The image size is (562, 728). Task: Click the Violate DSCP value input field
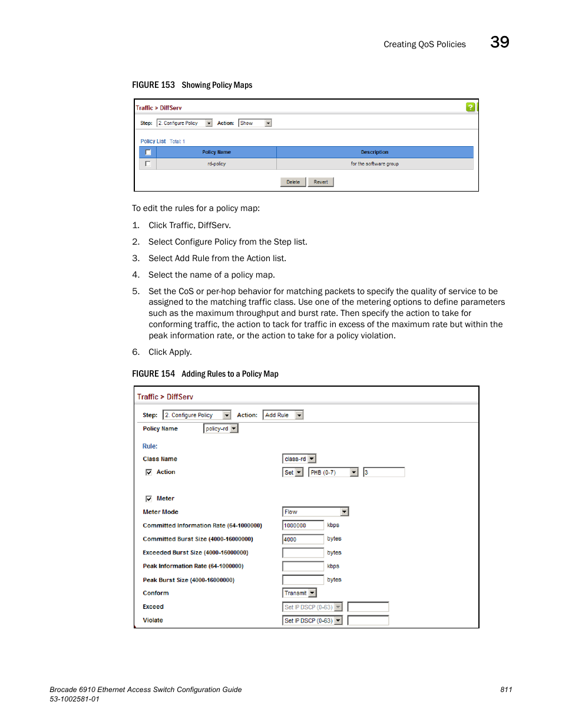[x=368, y=621]
